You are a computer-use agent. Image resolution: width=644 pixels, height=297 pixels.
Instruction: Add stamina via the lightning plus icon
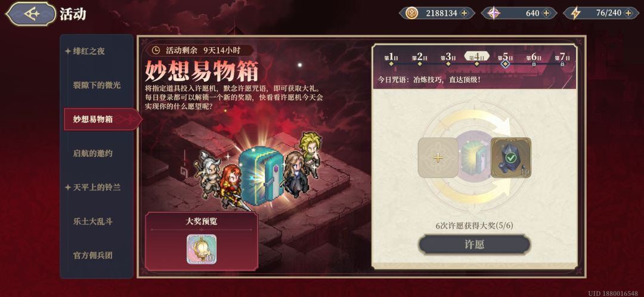point(628,13)
